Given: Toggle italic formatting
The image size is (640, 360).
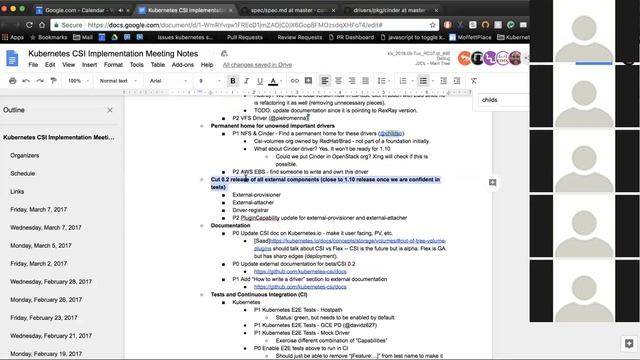Looking at the screenshot, I should [246, 81].
